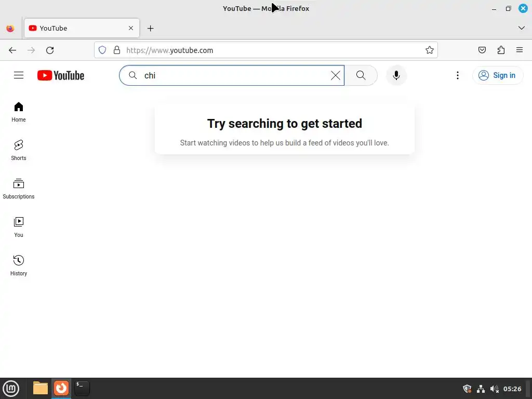532x399 pixels.
Task: Select the YouTube browser tab
Action: (x=82, y=28)
